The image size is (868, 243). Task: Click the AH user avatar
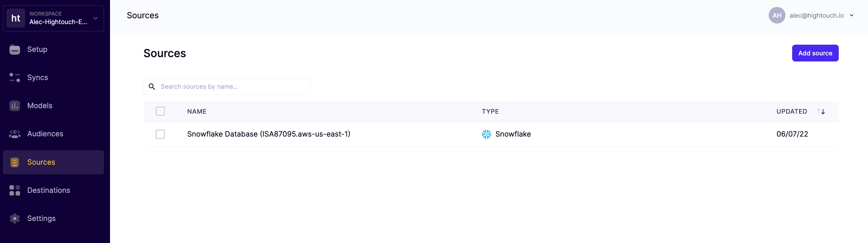tap(777, 16)
